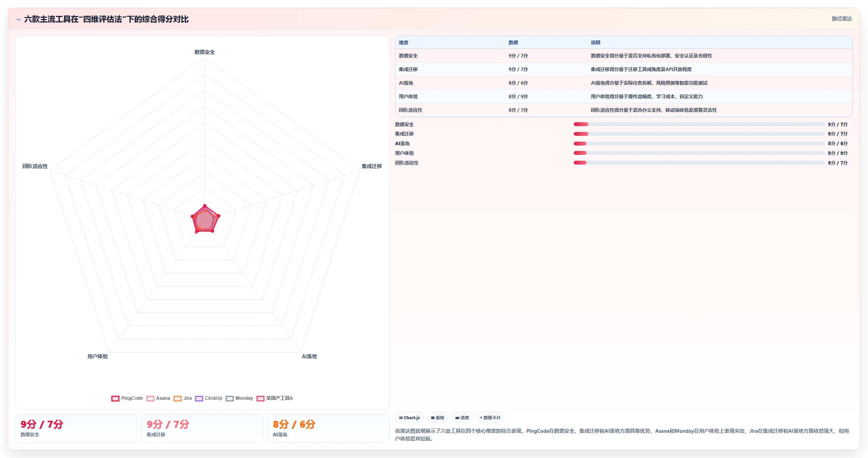
Task: Click the 团队适应性 table row name
Action: click(x=410, y=110)
